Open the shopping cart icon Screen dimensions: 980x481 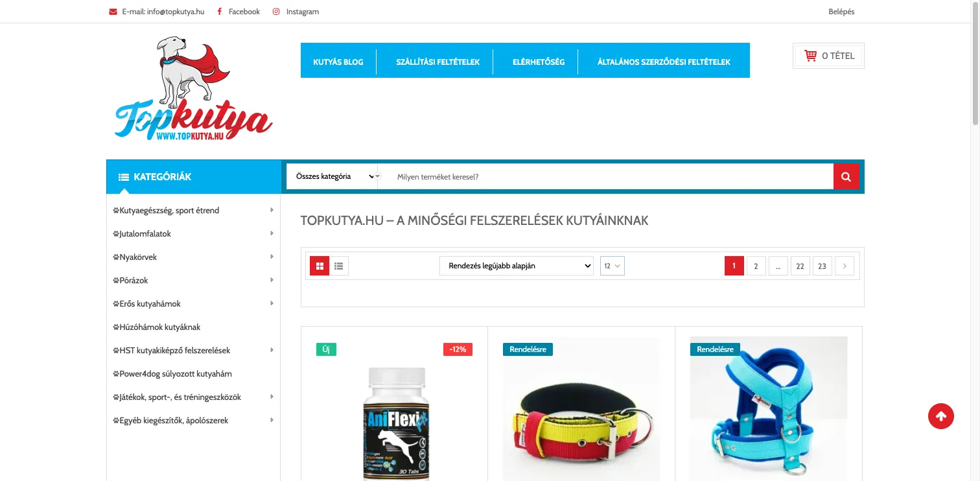(x=810, y=56)
